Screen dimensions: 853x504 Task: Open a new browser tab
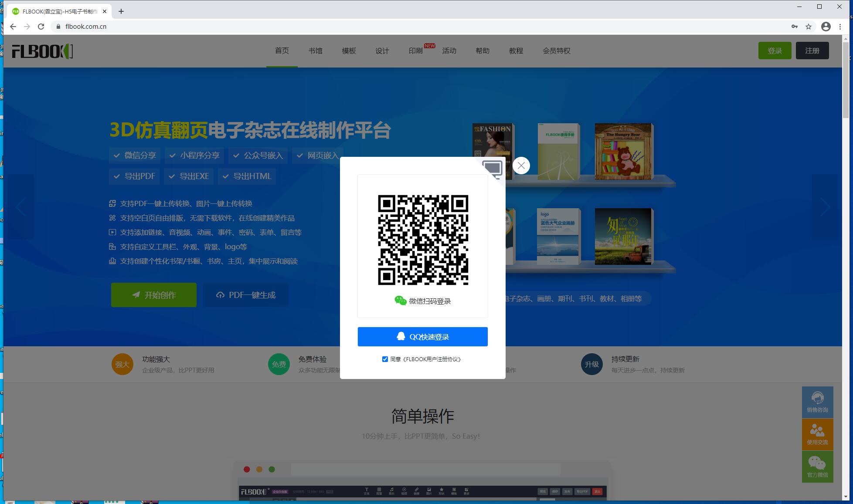tap(121, 11)
